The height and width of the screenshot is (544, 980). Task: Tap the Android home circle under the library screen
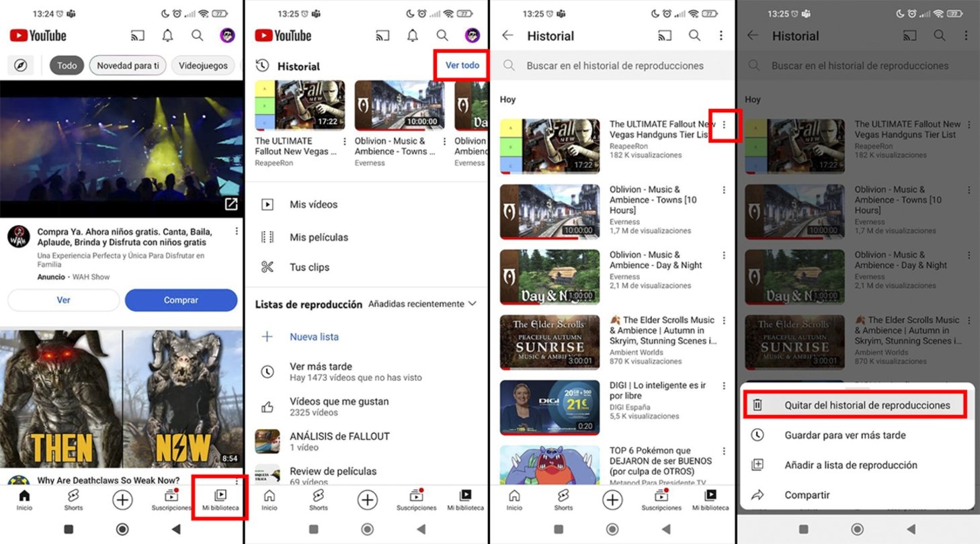(x=367, y=529)
